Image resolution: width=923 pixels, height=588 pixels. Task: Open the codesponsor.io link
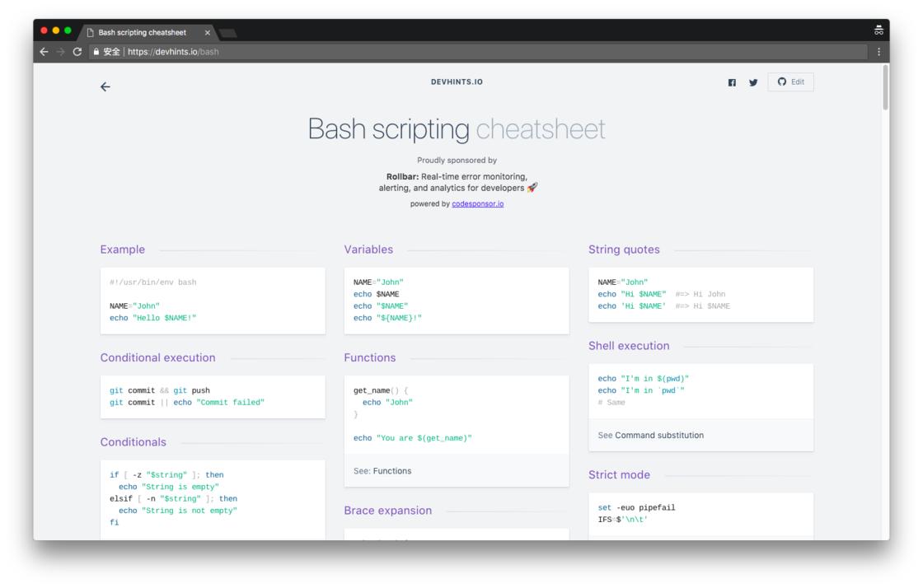[x=477, y=204]
